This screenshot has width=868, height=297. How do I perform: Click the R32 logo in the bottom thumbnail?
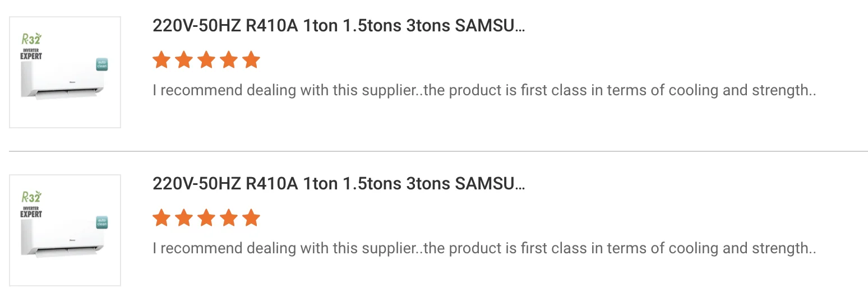[31, 197]
